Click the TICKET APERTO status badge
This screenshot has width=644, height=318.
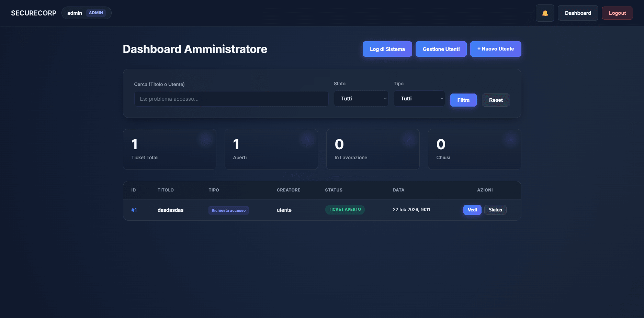pyautogui.click(x=345, y=209)
